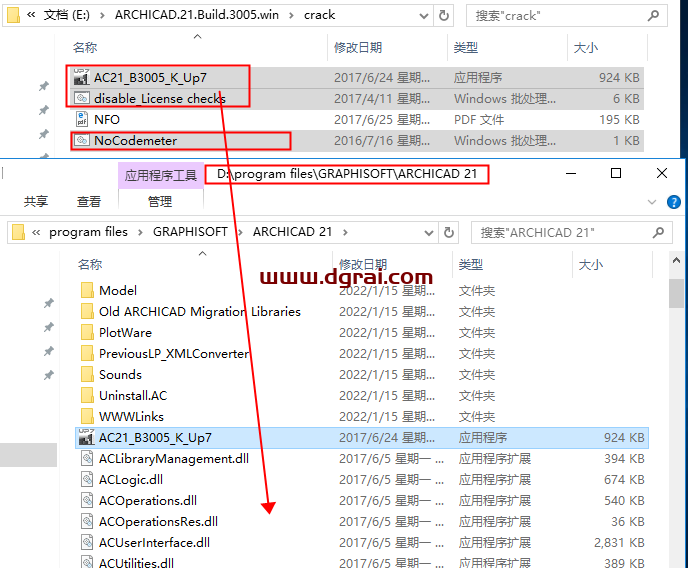Click folder icon in ARCHICAD 21 address bar
688x568 pixels.
[18, 232]
